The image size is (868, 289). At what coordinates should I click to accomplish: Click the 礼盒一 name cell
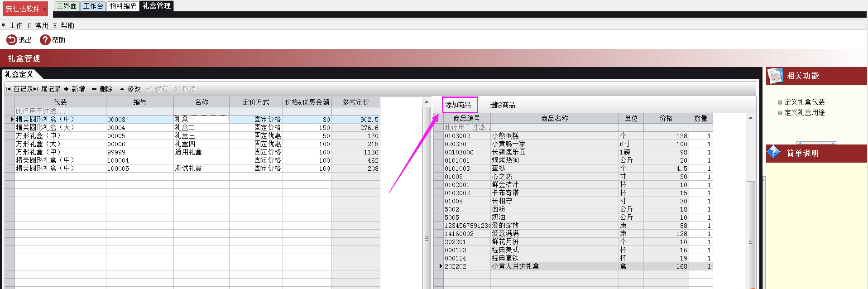pyautogui.click(x=201, y=120)
